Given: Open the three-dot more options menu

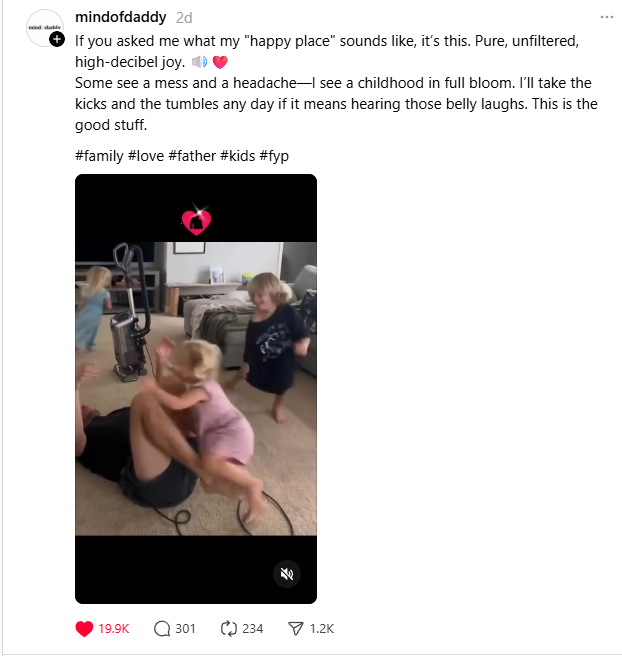Looking at the screenshot, I should point(607,17).
